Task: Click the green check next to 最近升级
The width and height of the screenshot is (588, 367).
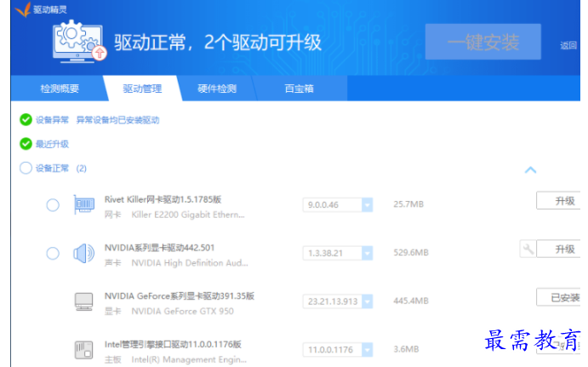Action: [26, 144]
